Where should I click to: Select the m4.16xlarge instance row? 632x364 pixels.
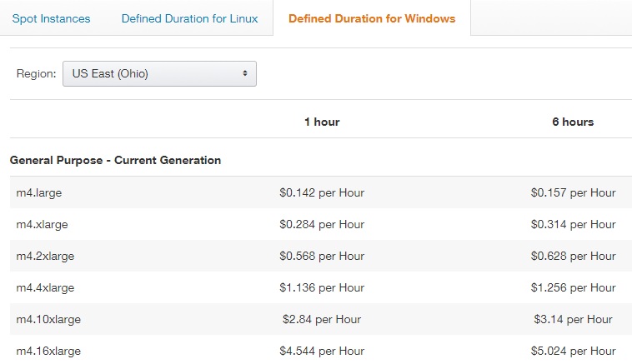(49, 351)
